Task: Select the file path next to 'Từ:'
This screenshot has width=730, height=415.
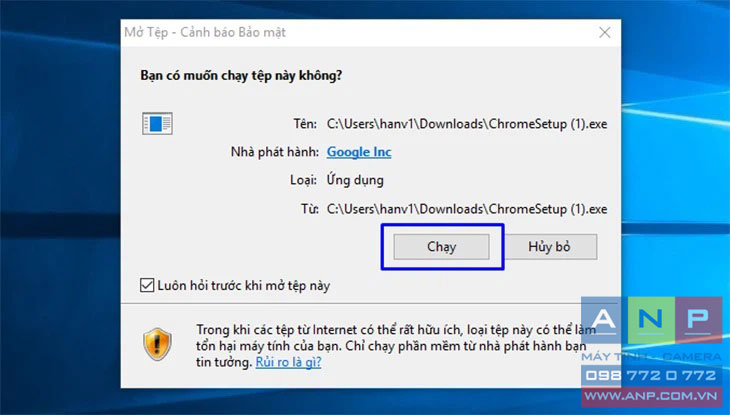Action: (x=467, y=209)
